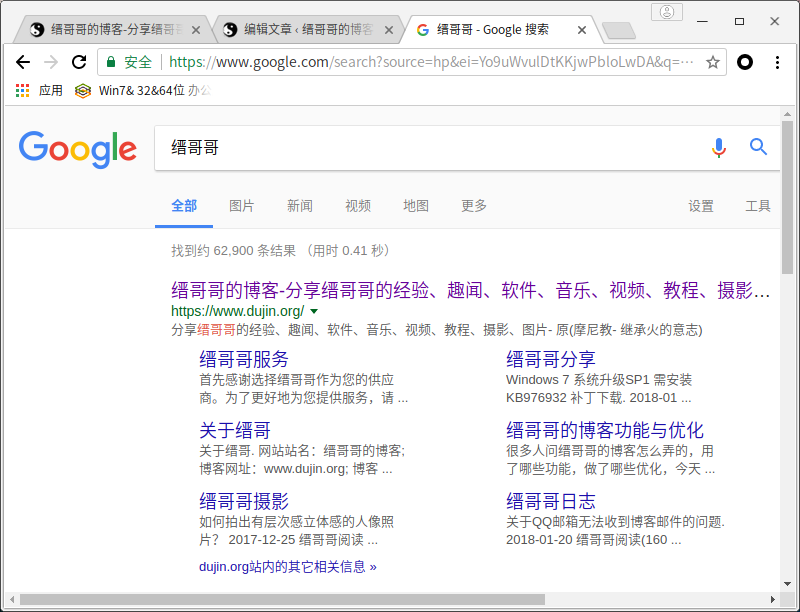Select the 全部 results tab
This screenshot has width=800, height=612.
(x=184, y=206)
